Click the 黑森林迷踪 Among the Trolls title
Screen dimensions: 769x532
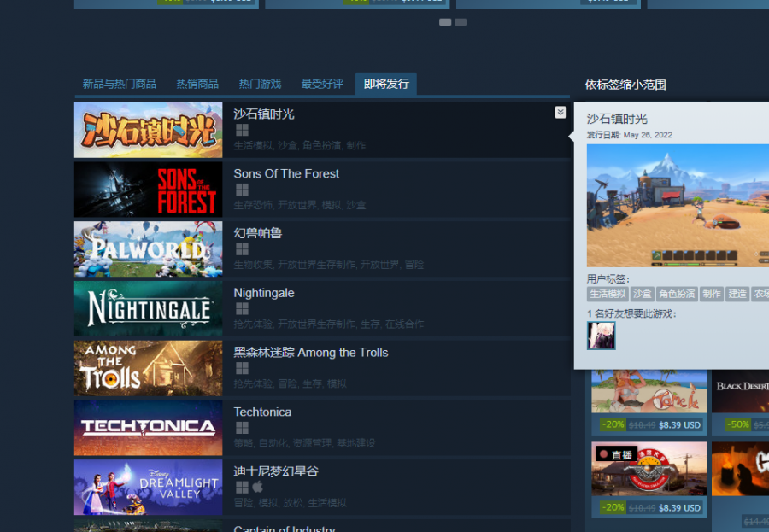click(x=311, y=352)
